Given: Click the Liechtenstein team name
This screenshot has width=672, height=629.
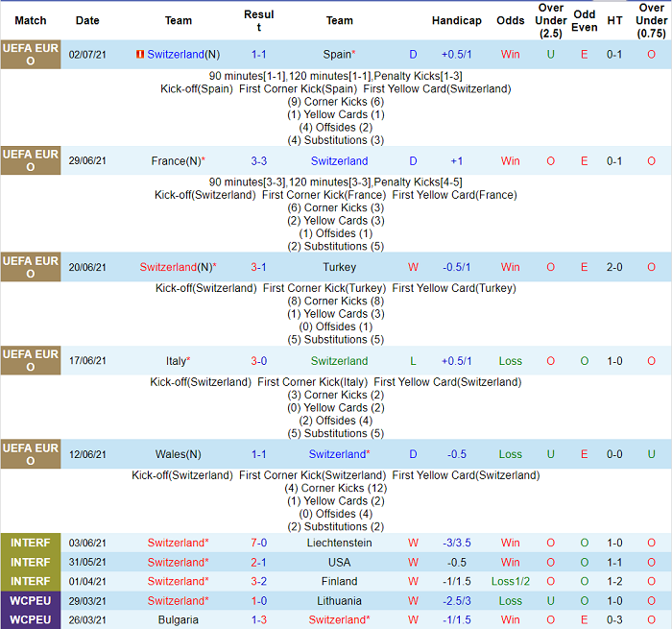Looking at the screenshot, I should tap(339, 543).
